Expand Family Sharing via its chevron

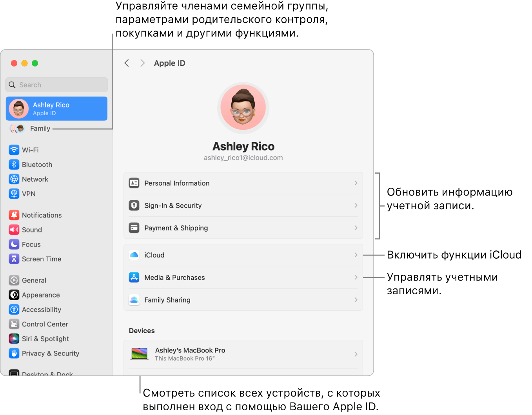[x=356, y=300]
